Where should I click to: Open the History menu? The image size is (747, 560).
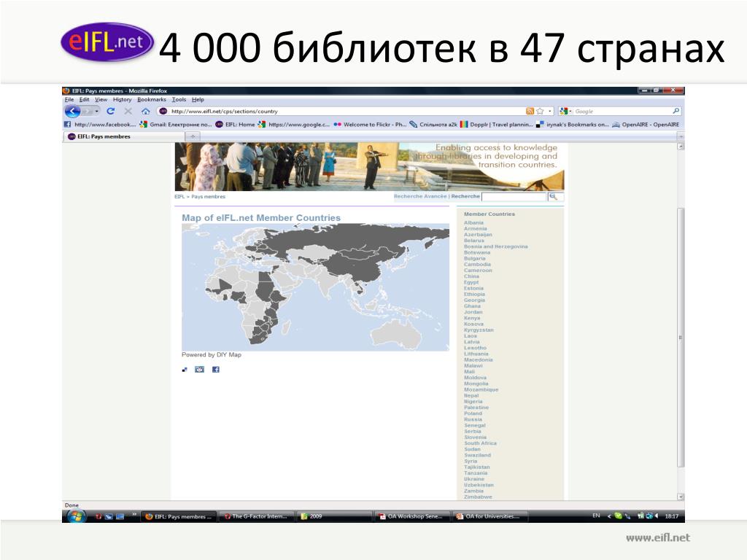pos(122,99)
